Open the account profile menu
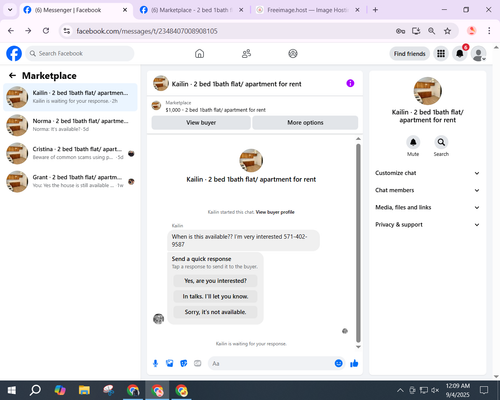 coord(478,53)
